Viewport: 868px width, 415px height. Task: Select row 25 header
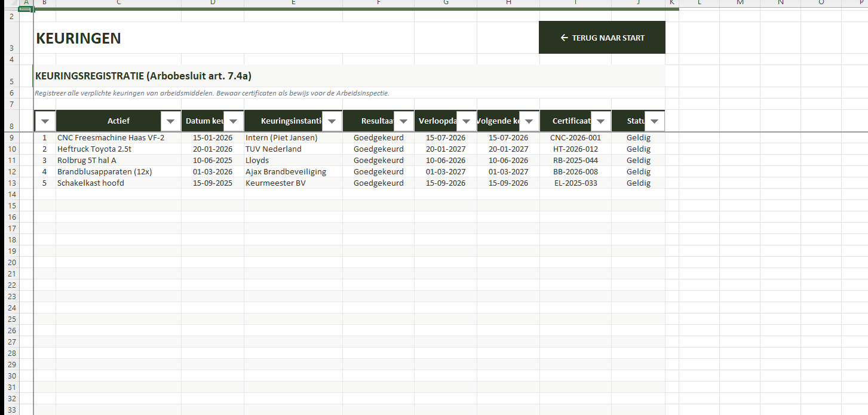(10, 319)
